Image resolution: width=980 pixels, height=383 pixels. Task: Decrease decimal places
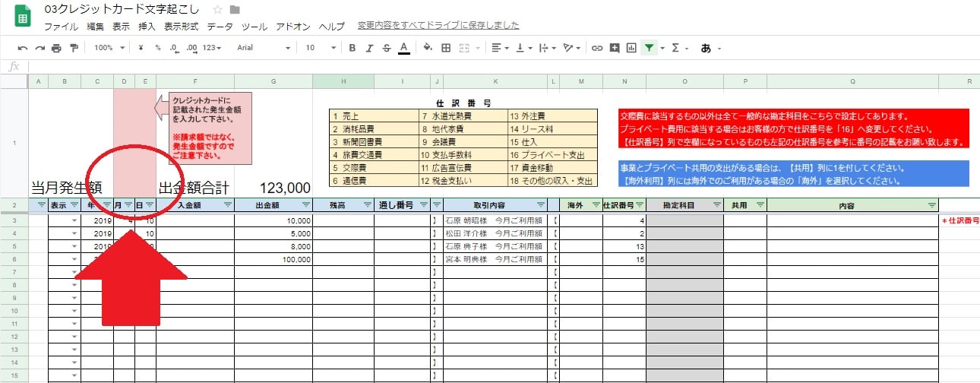click(x=174, y=48)
